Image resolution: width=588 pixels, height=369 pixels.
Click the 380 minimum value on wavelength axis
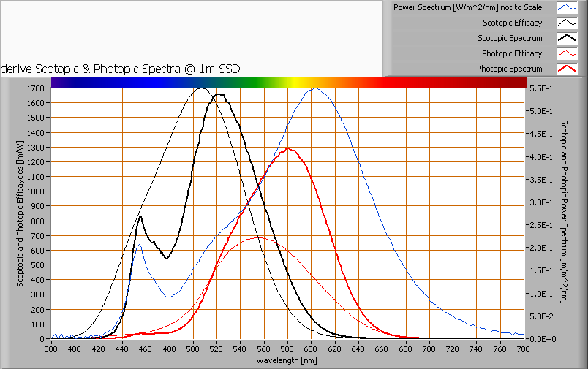[51, 349]
